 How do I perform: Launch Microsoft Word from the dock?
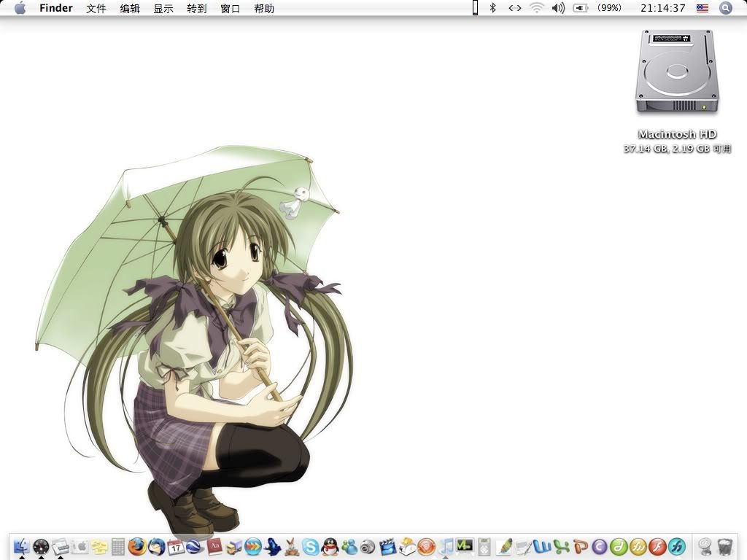(542, 546)
